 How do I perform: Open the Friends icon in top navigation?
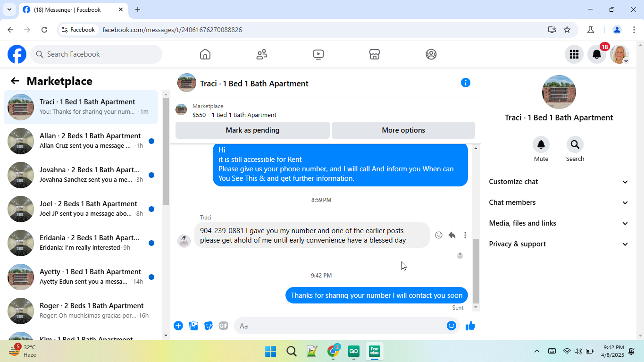pos(262,54)
